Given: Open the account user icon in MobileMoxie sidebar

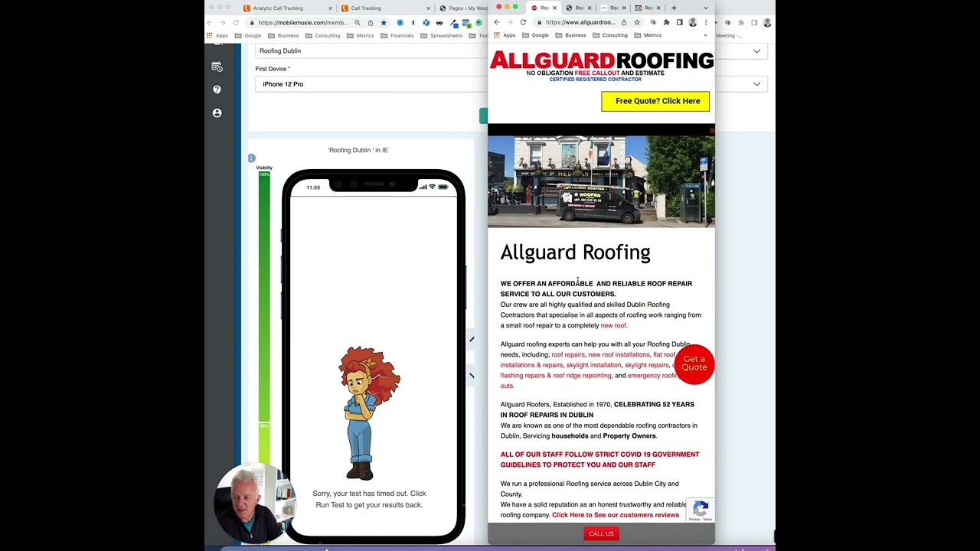Looking at the screenshot, I should (217, 112).
